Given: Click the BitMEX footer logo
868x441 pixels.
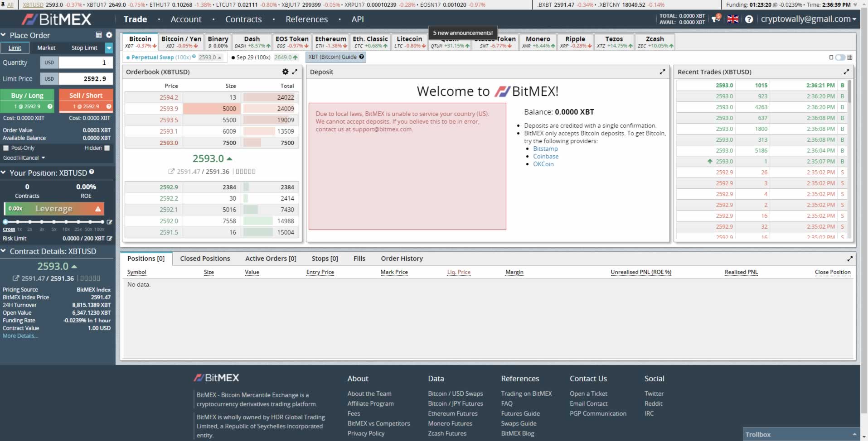Looking at the screenshot, I should 216,378.
